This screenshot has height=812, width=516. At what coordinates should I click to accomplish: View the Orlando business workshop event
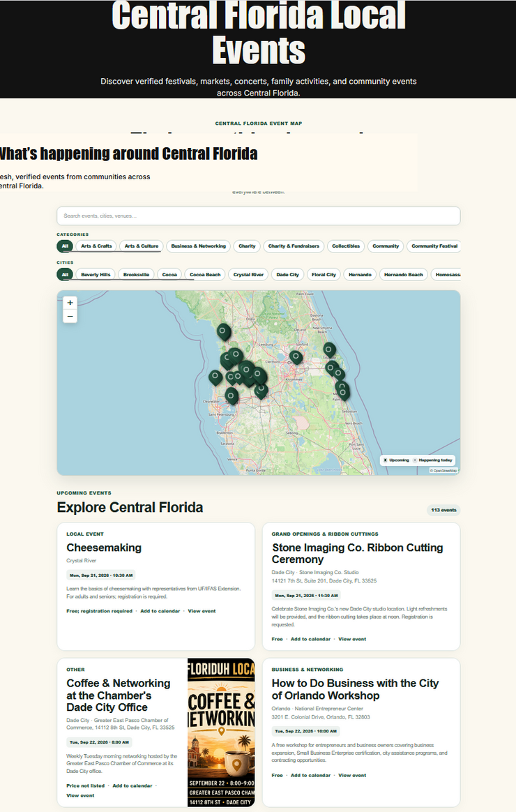[x=352, y=775]
